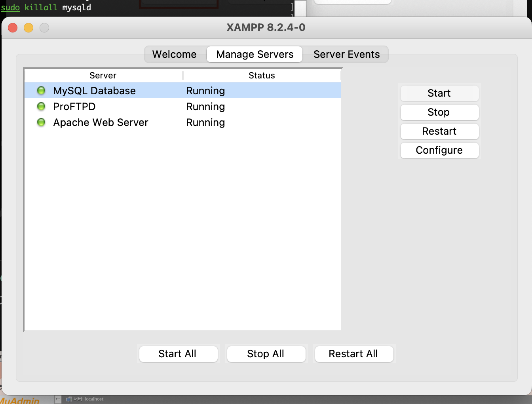
Task: Click the phpMyAdmin collapse arrow icon
Action: (58, 399)
